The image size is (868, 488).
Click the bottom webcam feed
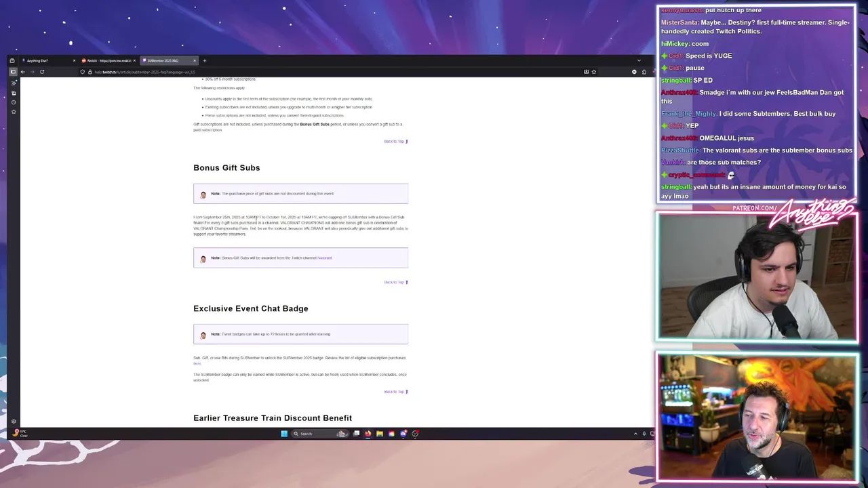(x=757, y=417)
